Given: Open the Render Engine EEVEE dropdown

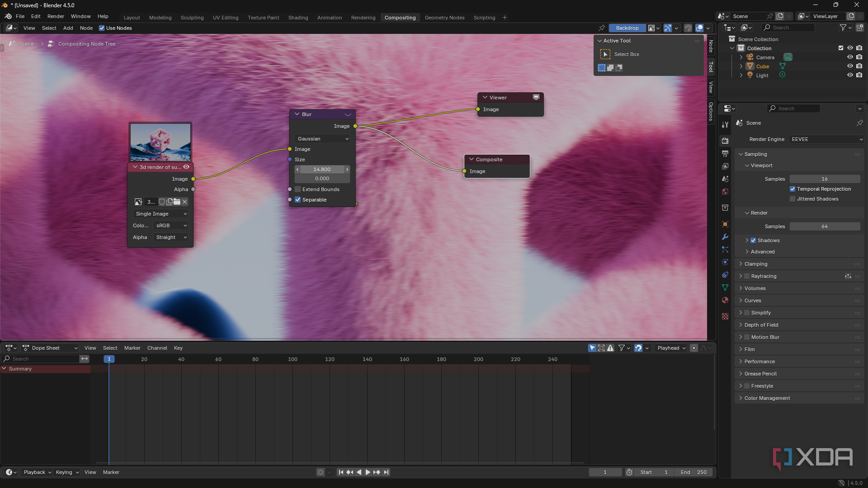Looking at the screenshot, I should [x=826, y=139].
